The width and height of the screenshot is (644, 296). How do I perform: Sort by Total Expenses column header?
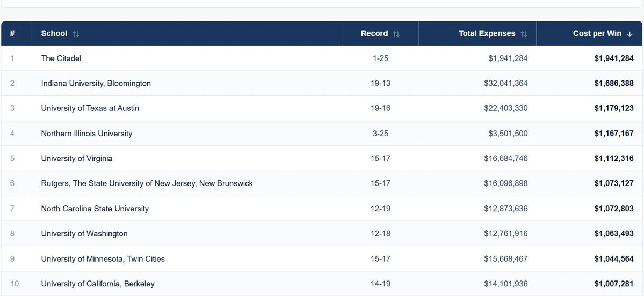(x=477, y=34)
